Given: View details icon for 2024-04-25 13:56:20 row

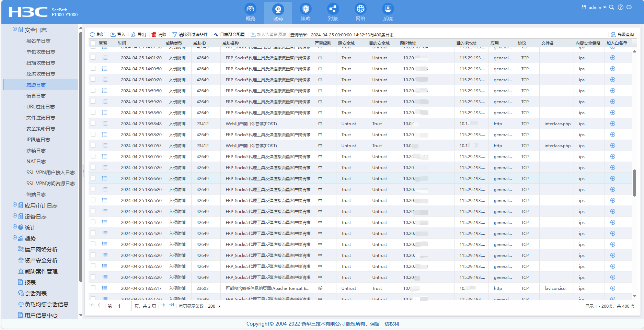Looking at the screenshot, I should coord(105,189).
